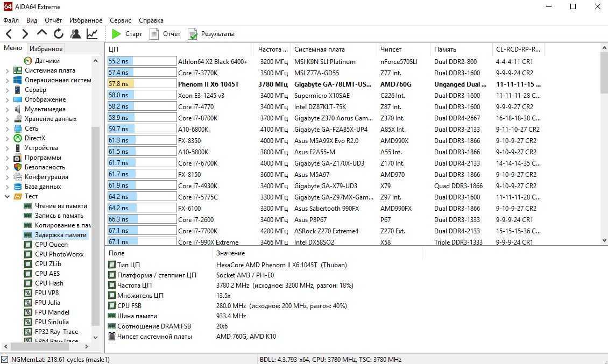
Task: Click the forward navigation arrow icon
Action: point(25,34)
